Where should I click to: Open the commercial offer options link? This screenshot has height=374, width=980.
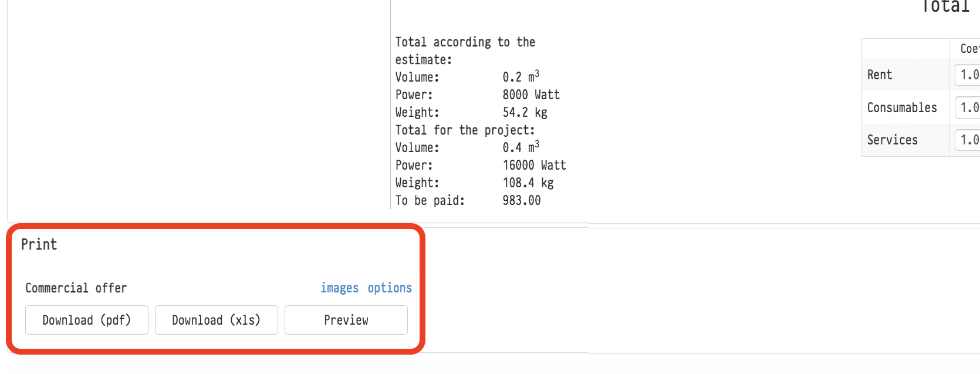coord(390,288)
